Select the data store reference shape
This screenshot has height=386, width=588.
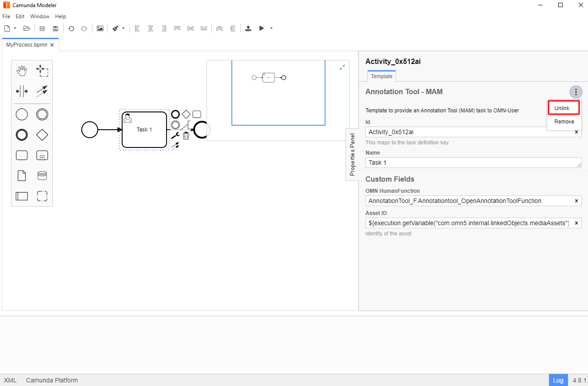pyautogui.click(x=42, y=176)
